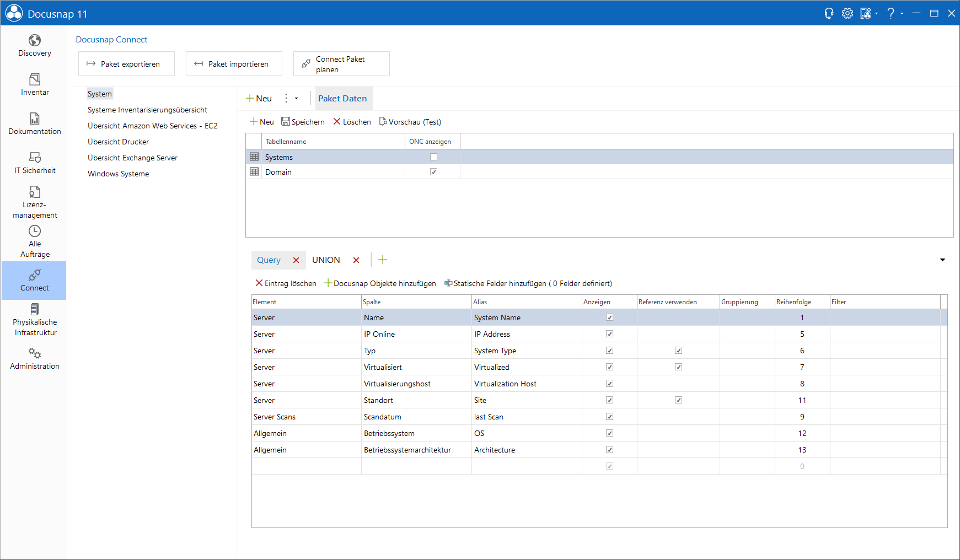Select Übersicht Amazon Web Services - EC2
Screen dimensions: 960x560
click(152, 126)
